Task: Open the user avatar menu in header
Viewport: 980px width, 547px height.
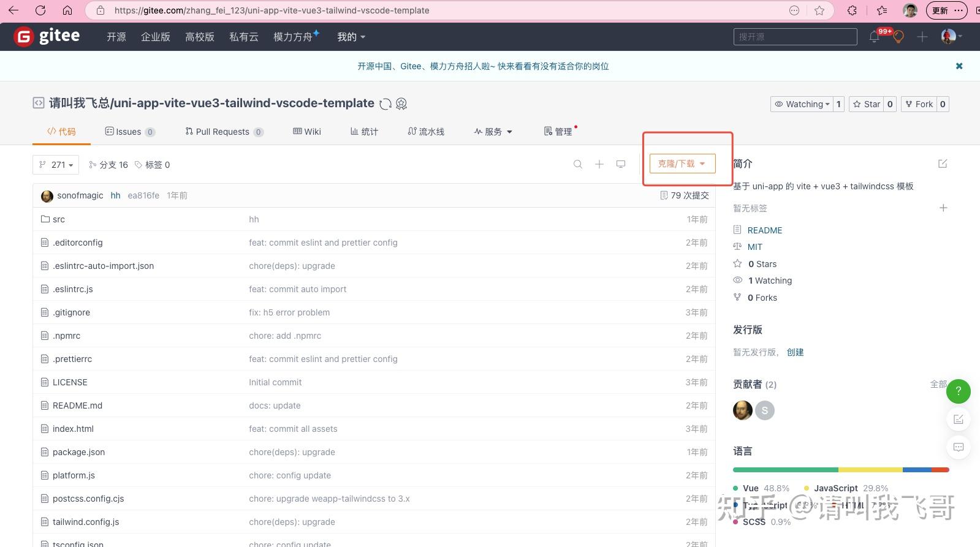Action: coord(952,37)
